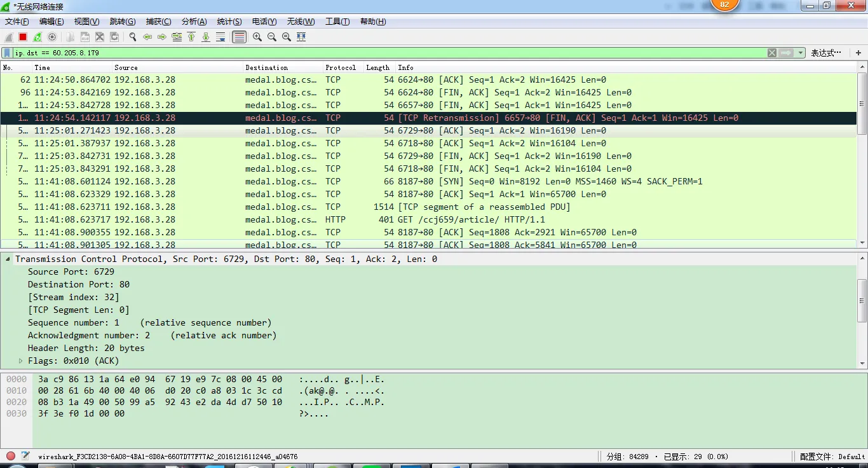Go forward to next packet arrow
Viewport: 868px width, 468px height.
click(x=162, y=37)
